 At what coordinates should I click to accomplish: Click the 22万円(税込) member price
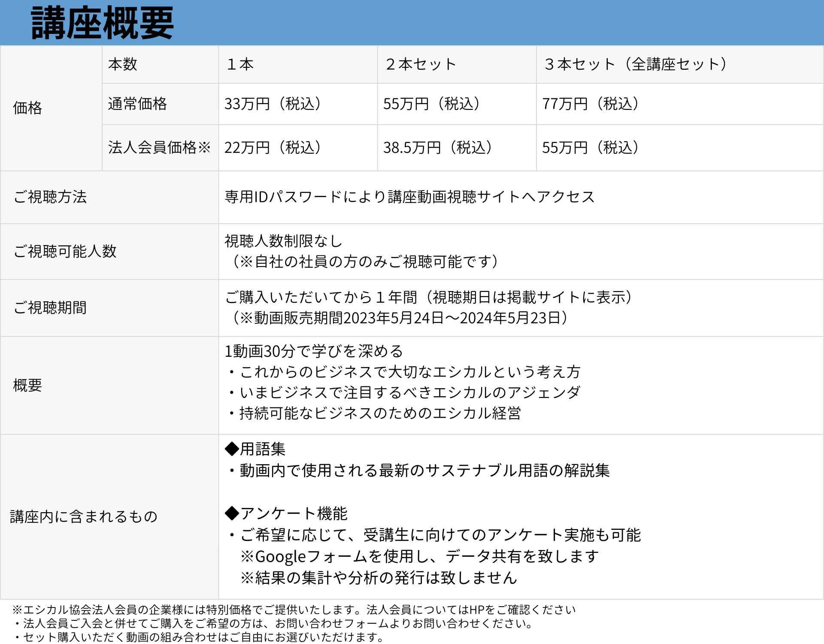[273, 148]
